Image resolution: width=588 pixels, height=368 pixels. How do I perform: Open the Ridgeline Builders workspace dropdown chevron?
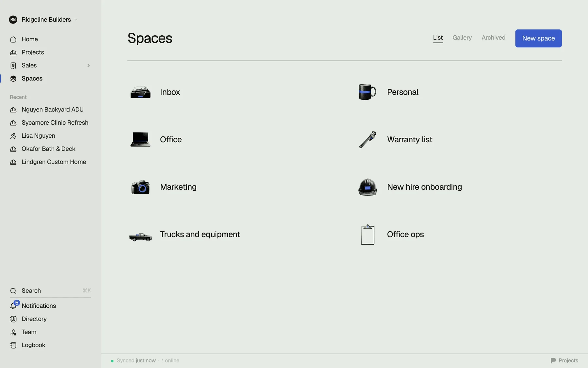pyautogui.click(x=76, y=20)
